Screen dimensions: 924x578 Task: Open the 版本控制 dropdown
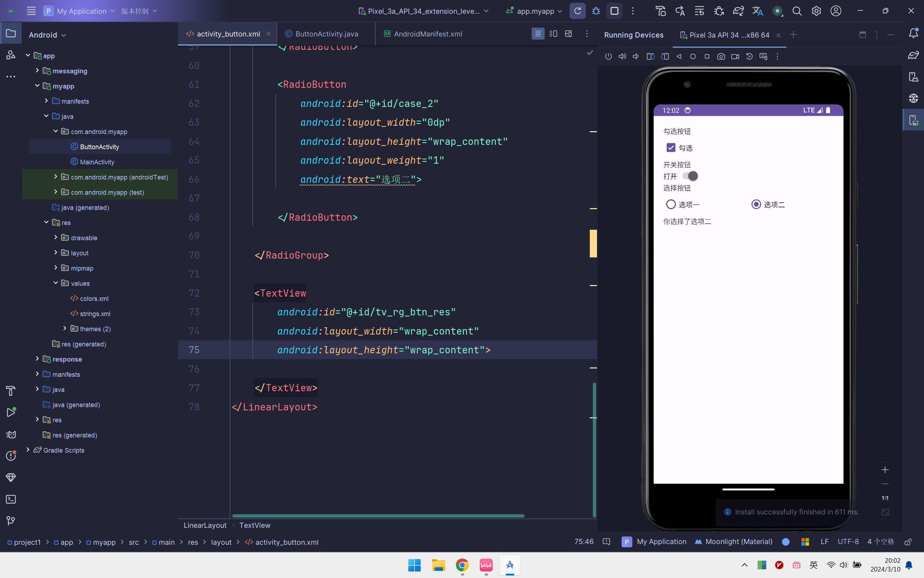(139, 11)
